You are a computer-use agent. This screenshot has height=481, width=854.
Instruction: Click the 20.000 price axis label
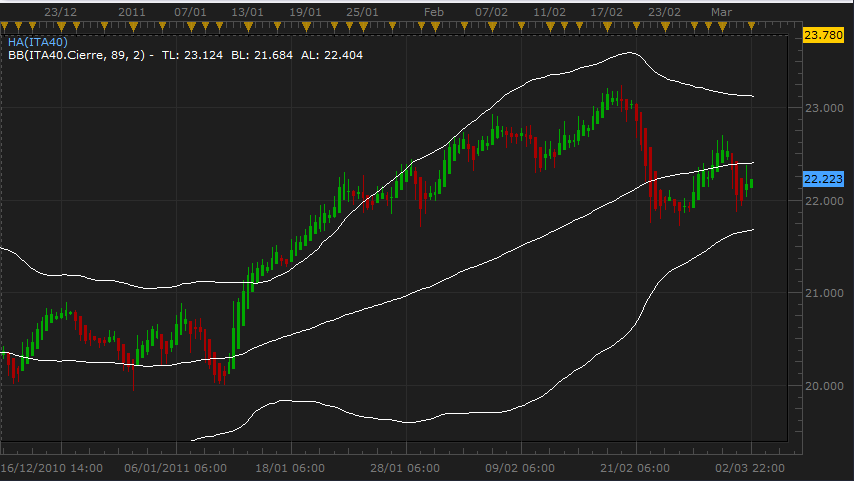pos(824,386)
